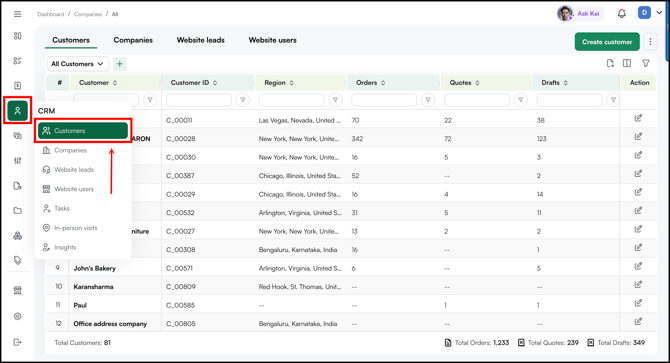Expand the user profile chevron next to D avatar
Screen dimensions: 670x363
tap(659, 13)
